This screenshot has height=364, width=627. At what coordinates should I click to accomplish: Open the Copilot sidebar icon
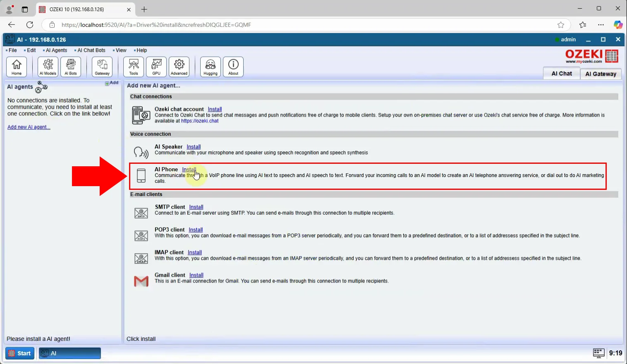click(x=618, y=25)
